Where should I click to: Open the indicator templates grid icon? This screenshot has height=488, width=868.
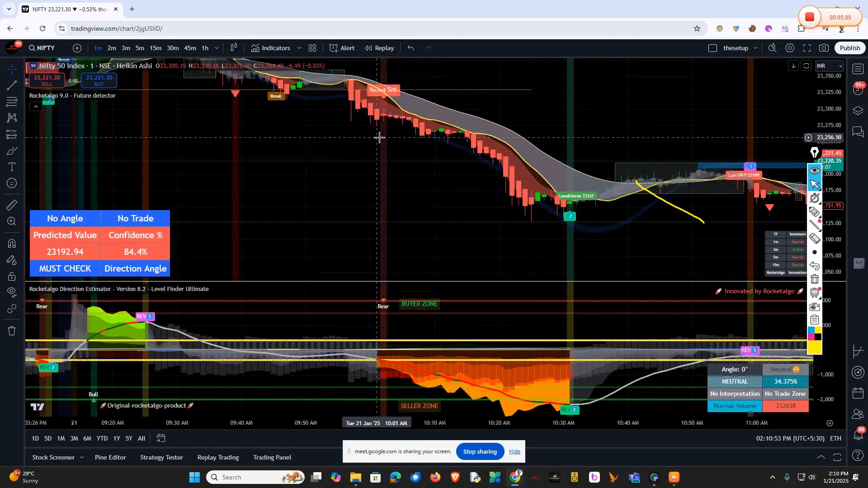pos(312,48)
